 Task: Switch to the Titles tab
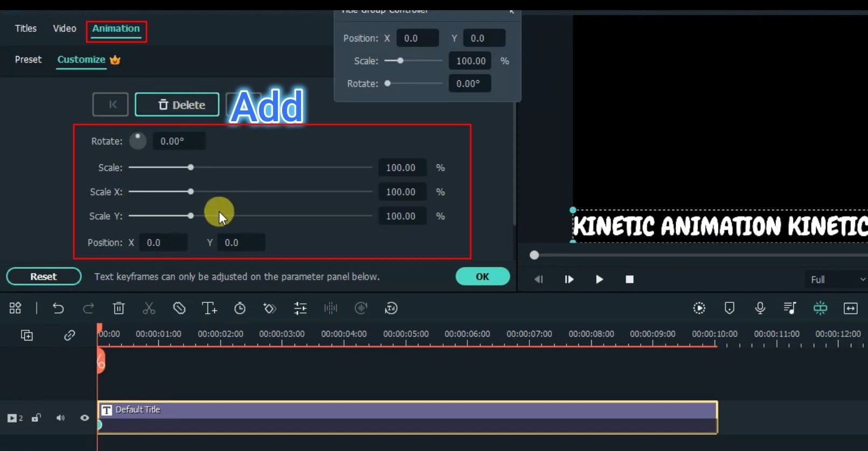[x=26, y=29]
